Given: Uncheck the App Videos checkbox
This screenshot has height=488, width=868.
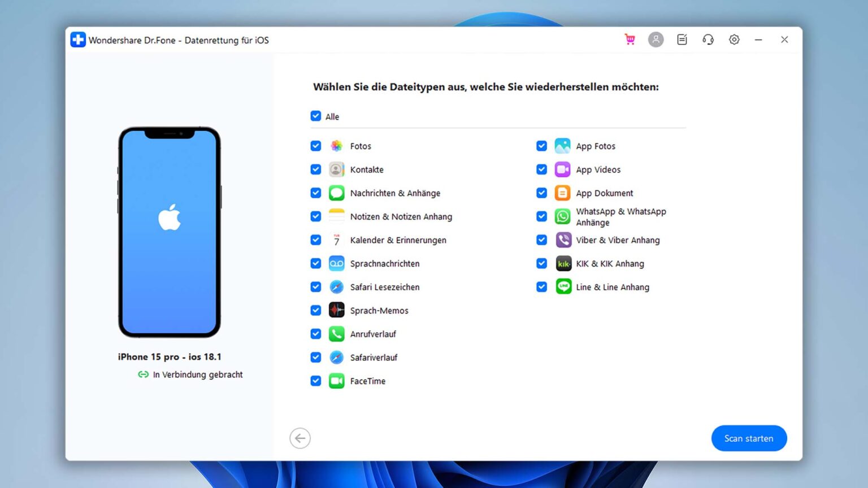Looking at the screenshot, I should 542,169.
